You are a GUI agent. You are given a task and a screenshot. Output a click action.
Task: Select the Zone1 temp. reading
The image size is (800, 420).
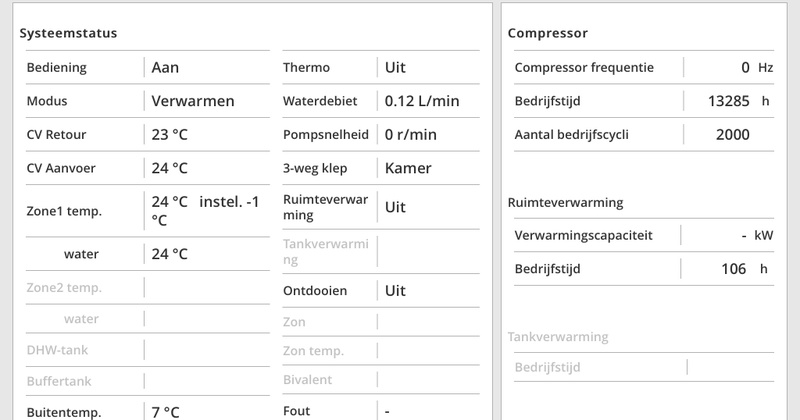tap(205, 210)
